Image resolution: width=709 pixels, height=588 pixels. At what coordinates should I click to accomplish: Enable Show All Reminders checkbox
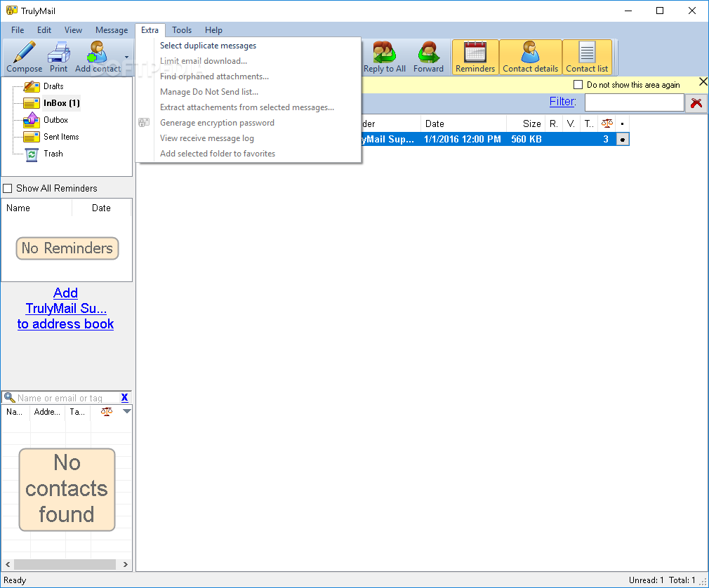[8, 188]
